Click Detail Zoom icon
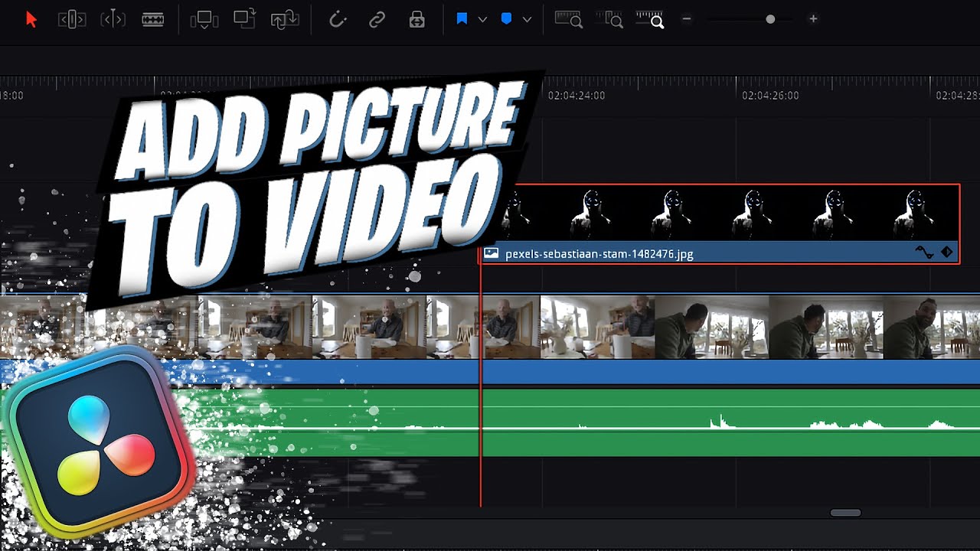 (x=609, y=20)
